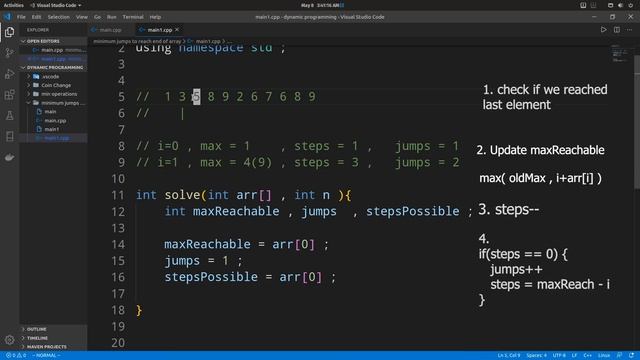Open the Source Control view
The height and width of the screenshot is (360, 640).
click(9, 53)
